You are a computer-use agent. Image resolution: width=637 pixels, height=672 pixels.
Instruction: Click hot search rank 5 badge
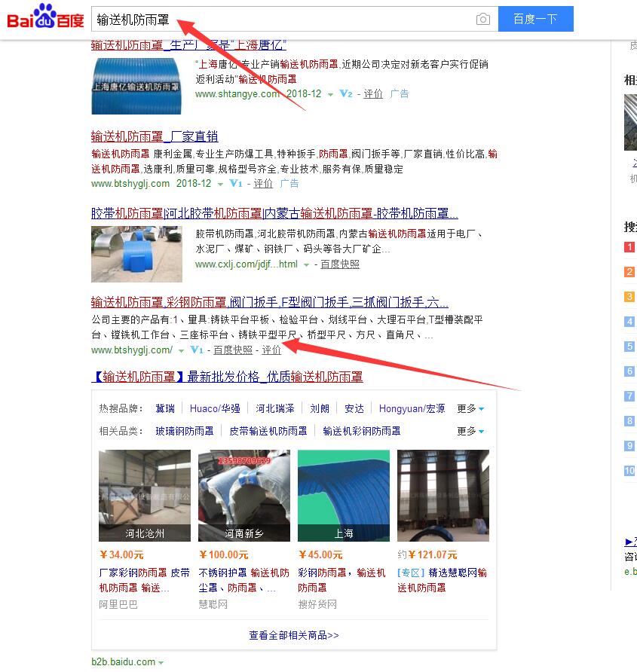click(629, 347)
